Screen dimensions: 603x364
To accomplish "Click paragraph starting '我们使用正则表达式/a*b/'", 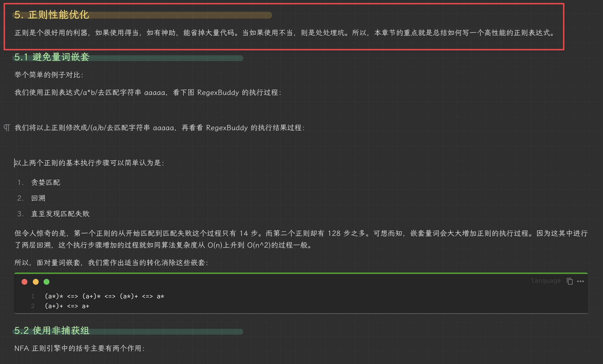I will pyautogui.click(x=148, y=92).
